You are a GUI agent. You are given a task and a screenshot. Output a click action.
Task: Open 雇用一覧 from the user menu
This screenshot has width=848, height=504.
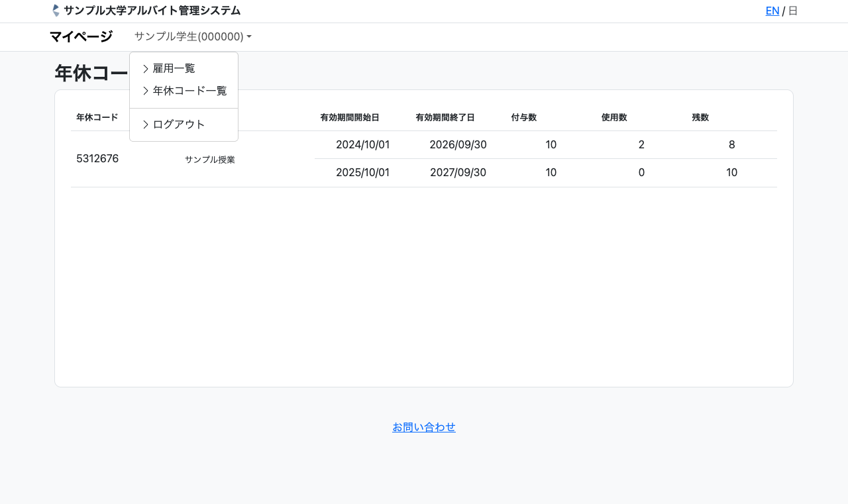(174, 69)
